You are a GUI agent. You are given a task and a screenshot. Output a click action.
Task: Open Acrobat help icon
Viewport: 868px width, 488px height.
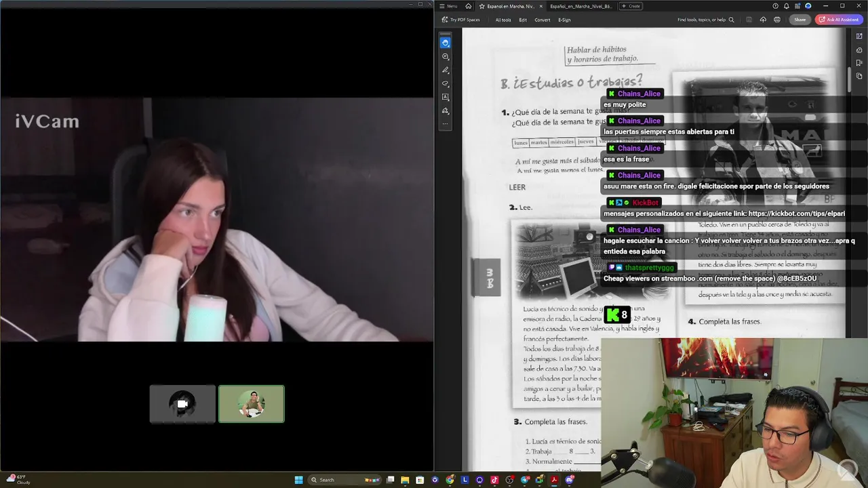coord(775,6)
